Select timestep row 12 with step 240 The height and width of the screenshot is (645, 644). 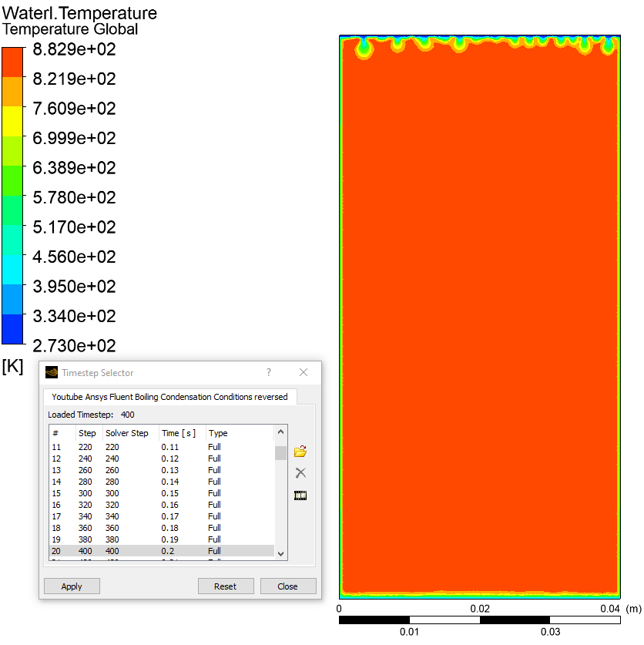(x=162, y=459)
